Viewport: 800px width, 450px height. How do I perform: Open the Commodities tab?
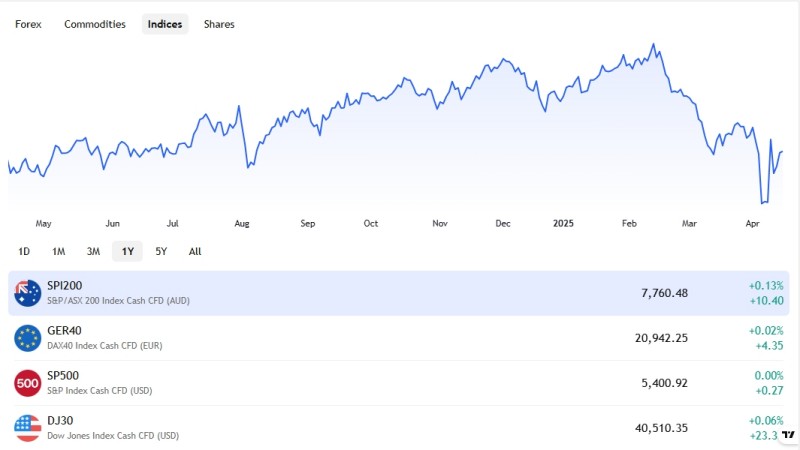point(95,24)
